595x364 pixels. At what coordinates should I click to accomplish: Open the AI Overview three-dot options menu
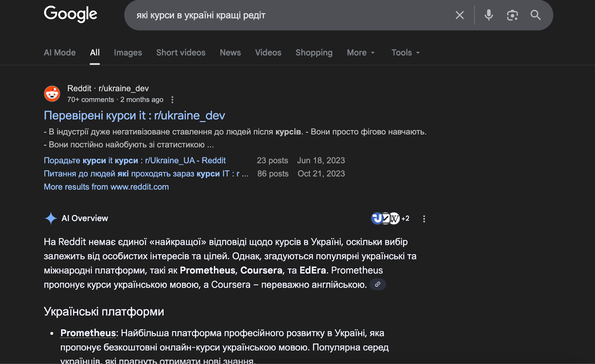pos(424,219)
